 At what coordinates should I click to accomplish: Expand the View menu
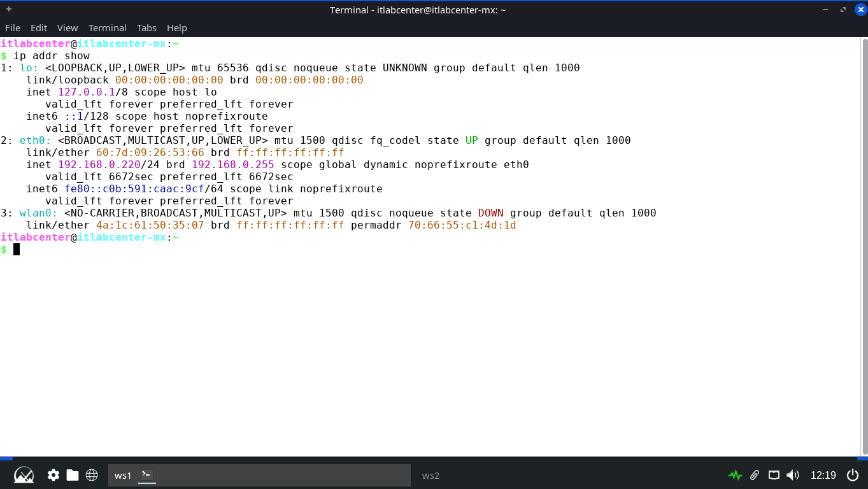(x=68, y=28)
